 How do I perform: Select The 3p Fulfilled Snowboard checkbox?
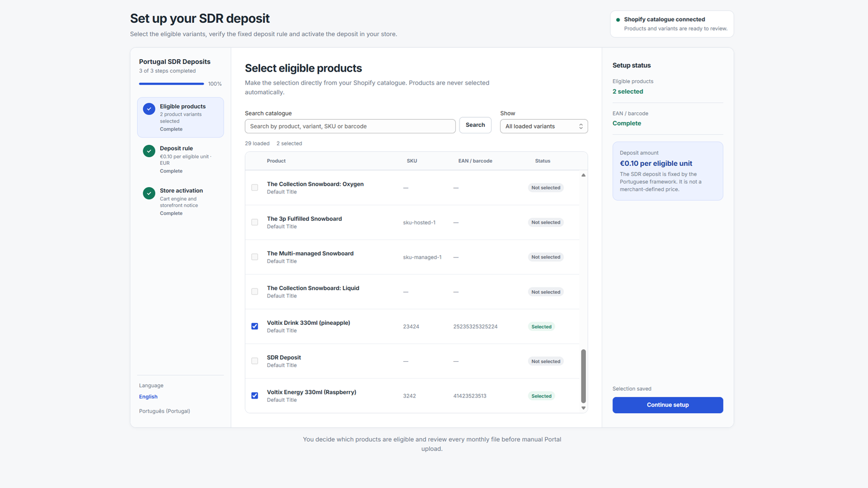tap(254, 222)
